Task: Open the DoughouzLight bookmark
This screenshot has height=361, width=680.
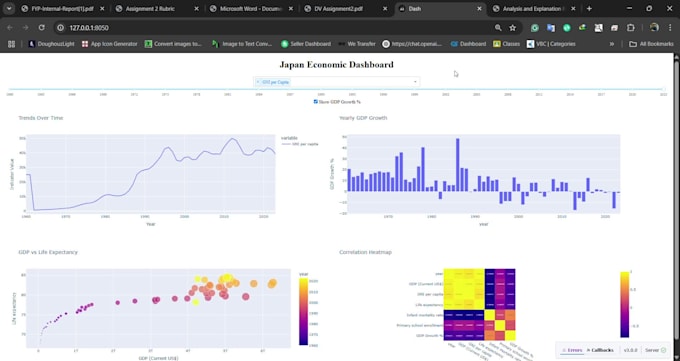Action: pos(52,44)
